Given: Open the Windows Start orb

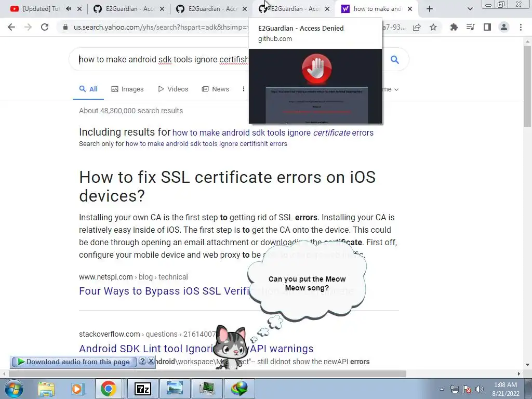Looking at the screenshot, I should (x=14, y=389).
